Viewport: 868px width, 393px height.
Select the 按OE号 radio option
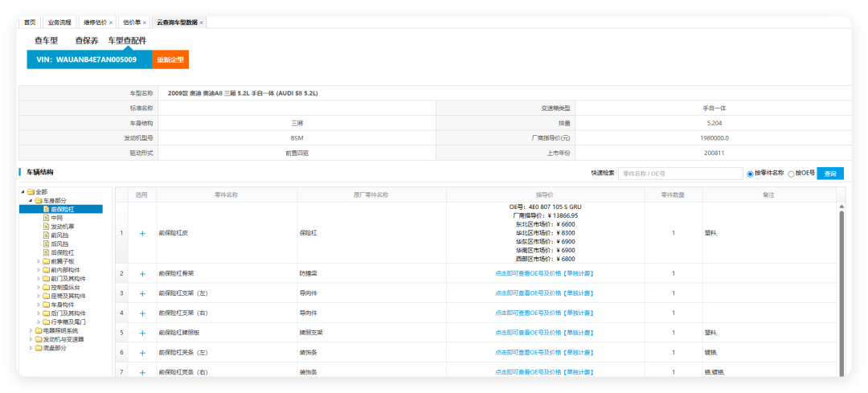[791, 174]
